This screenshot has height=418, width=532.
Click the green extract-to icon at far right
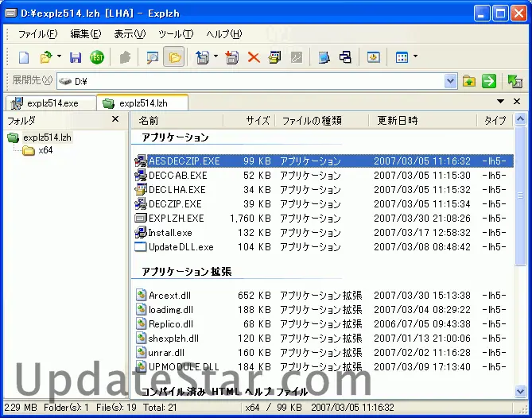point(515,81)
